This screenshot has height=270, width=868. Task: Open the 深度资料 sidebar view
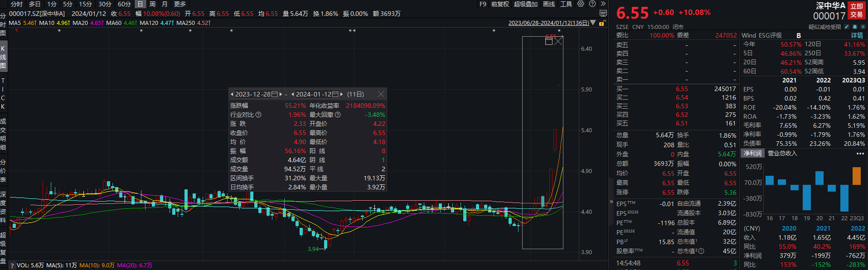3,207
